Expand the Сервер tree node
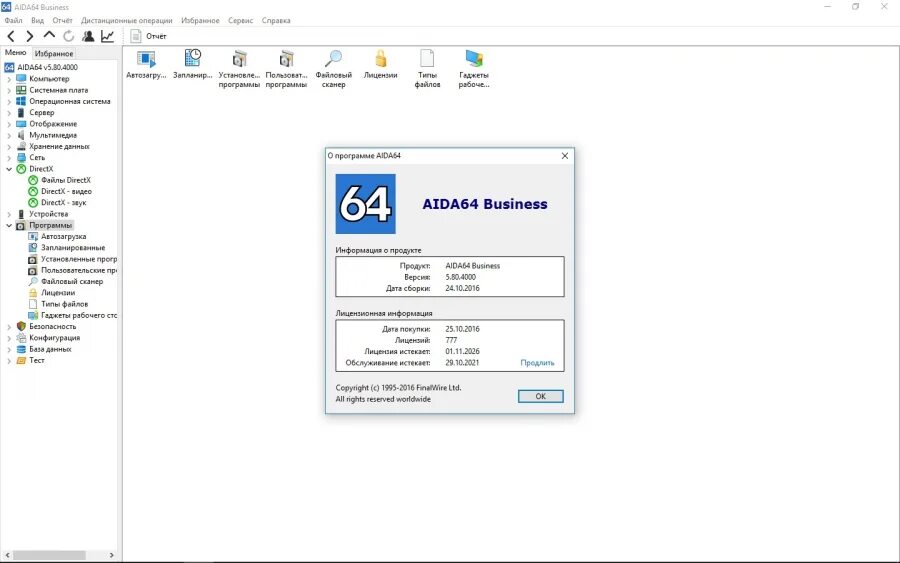This screenshot has width=900, height=563. point(9,113)
